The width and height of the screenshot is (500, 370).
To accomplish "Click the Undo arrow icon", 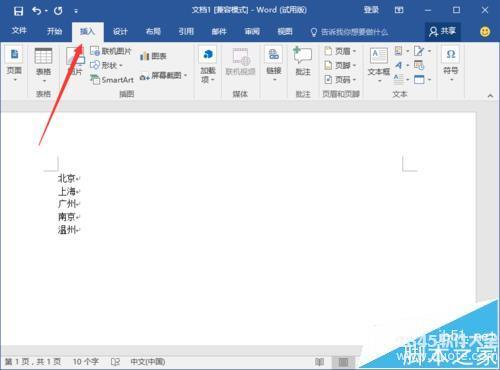I will coord(37,11).
